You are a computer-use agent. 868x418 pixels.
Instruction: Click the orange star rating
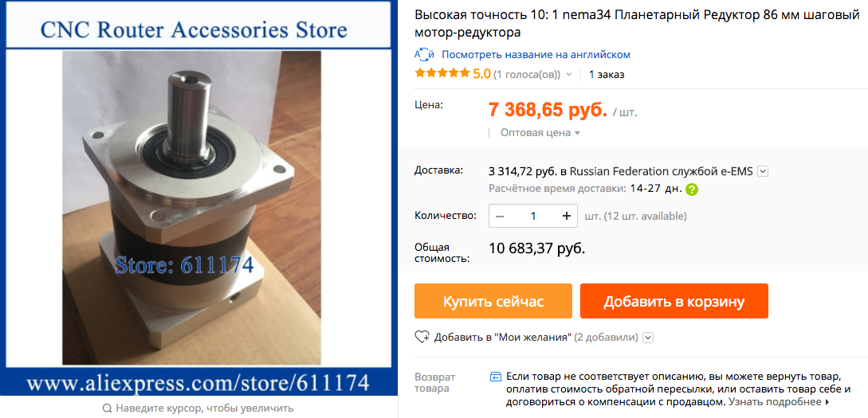[443, 73]
